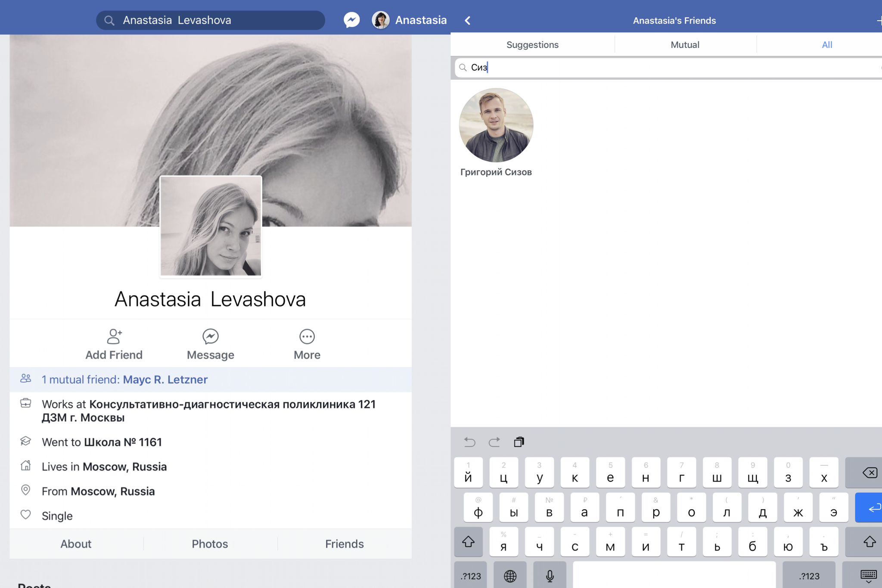Open mutual friend Mayc R. Letzner

point(165,379)
